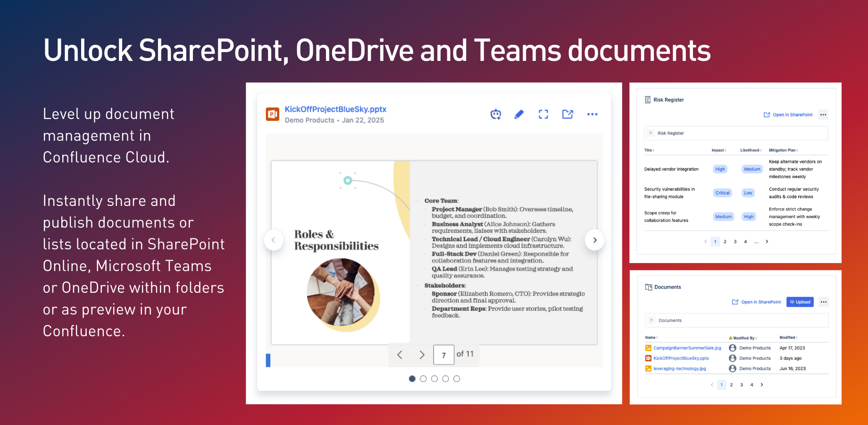Edit the presentation using the pencil icon
This screenshot has width=868, height=425.
pos(519,114)
